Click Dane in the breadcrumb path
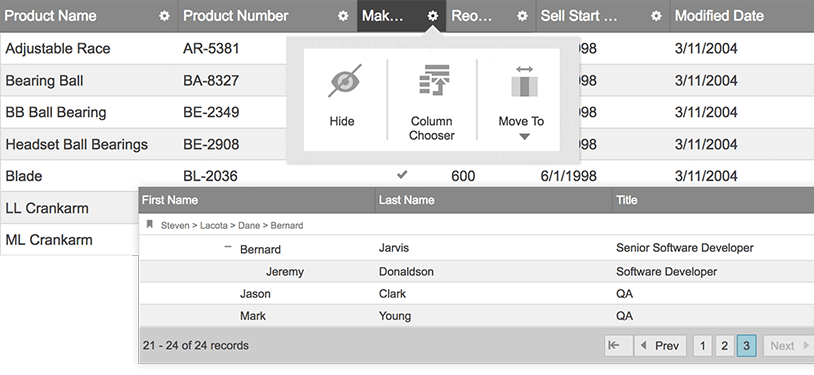Image resolution: width=814 pixels, height=375 pixels. tap(249, 225)
